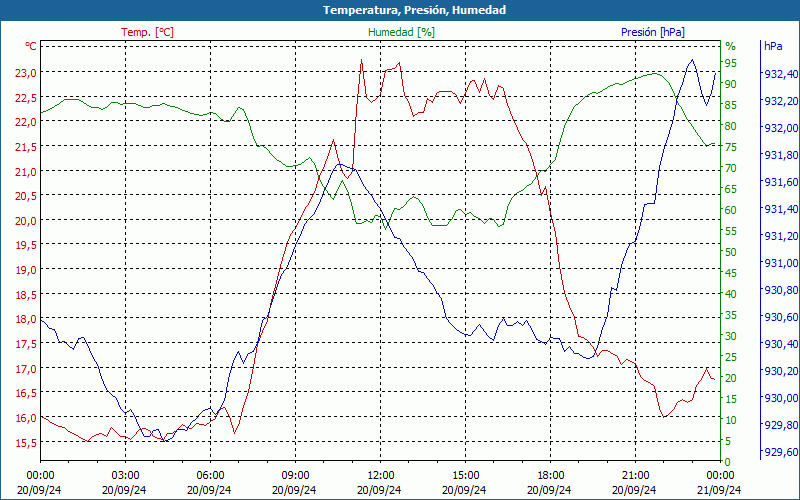This screenshot has height=500, width=800.
Task: Click the '15:00' time axis label
Action: (465, 476)
